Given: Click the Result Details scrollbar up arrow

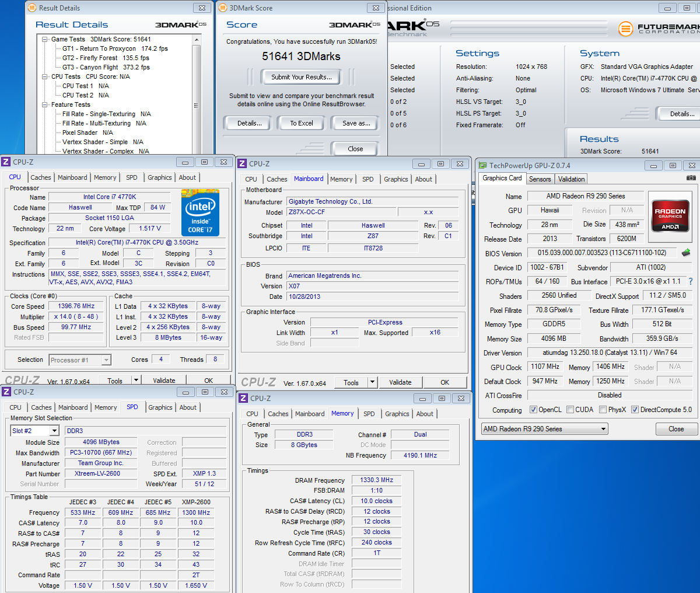Looking at the screenshot, I should point(196,40).
